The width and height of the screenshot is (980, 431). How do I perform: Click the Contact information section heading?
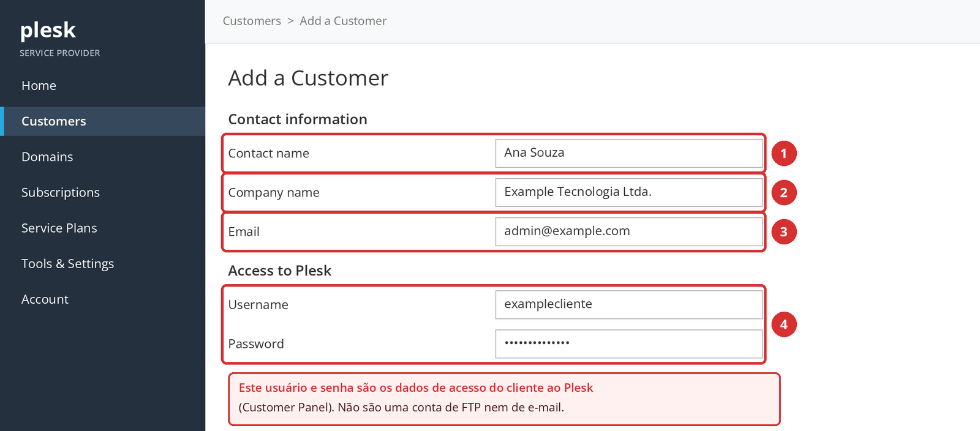pyautogui.click(x=298, y=119)
